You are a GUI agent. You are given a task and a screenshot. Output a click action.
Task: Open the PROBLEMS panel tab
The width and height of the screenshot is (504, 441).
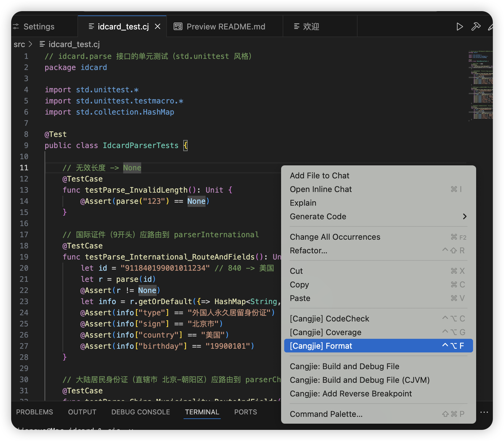(x=35, y=412)
